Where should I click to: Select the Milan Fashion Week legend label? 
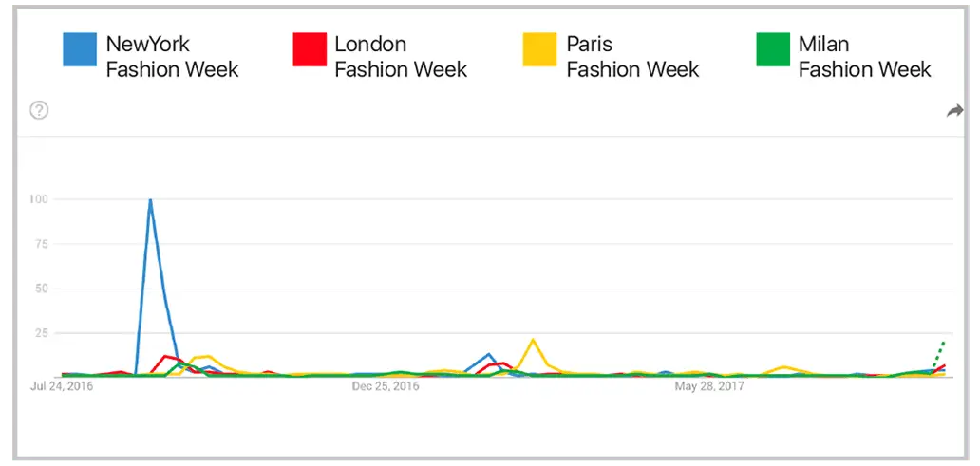click(864, 57)
